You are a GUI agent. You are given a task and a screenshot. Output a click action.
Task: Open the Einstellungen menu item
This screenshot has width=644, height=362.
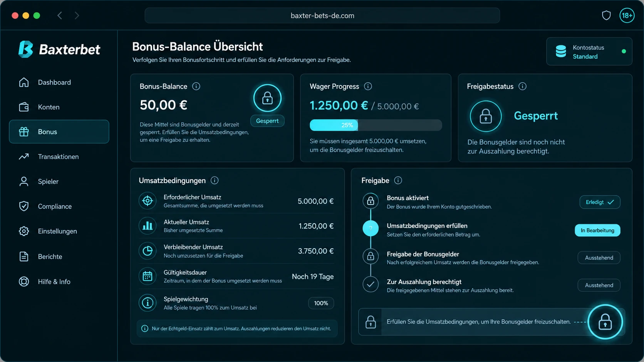[59, 231]
